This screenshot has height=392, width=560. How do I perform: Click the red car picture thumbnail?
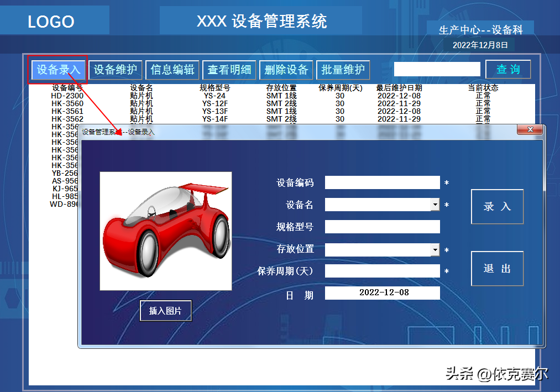coord(166,231)
